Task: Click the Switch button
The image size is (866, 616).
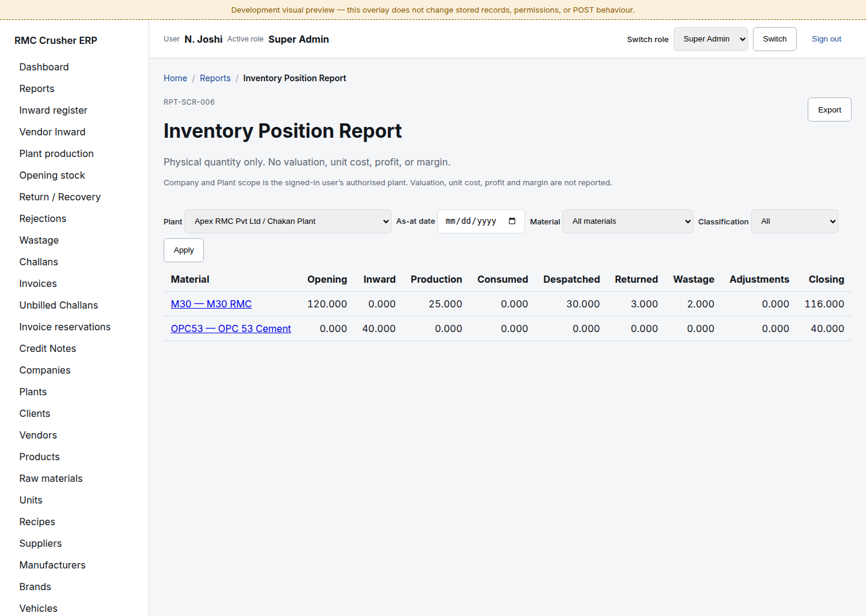Action: point(775,39)
